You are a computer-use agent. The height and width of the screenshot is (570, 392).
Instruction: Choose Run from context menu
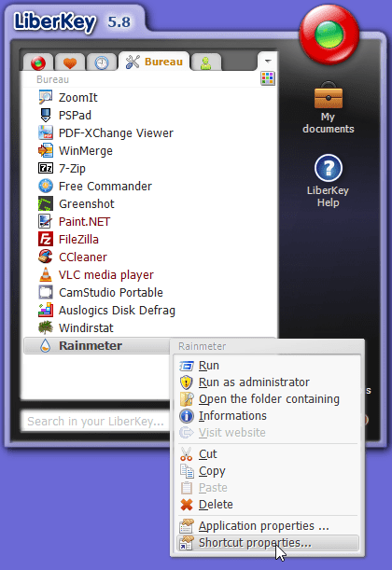click(269, 366)
